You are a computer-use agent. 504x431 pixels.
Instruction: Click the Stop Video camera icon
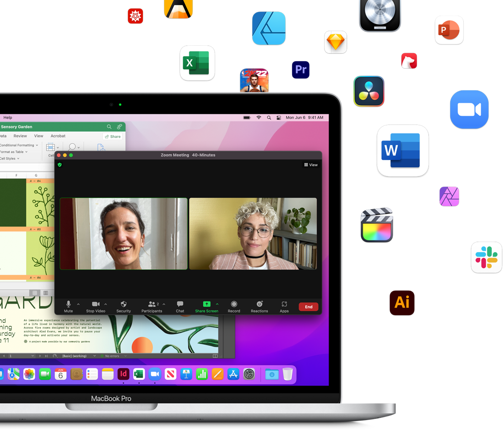coord(96,305)
